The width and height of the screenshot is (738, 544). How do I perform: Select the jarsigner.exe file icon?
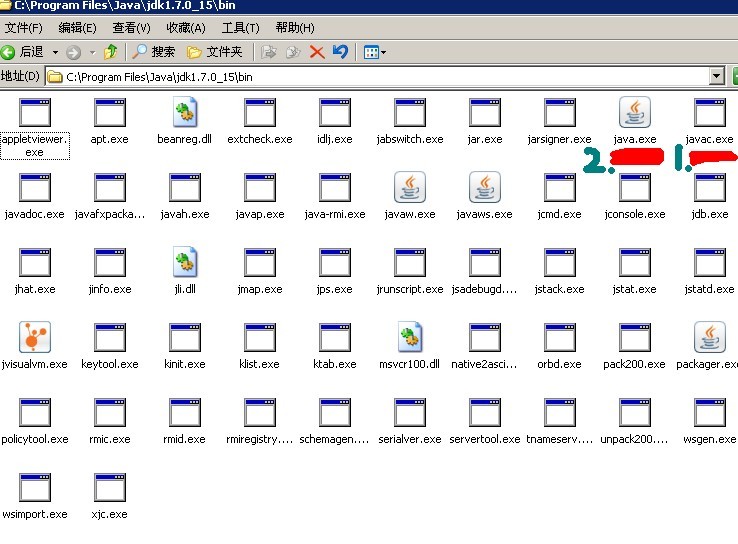559,112
